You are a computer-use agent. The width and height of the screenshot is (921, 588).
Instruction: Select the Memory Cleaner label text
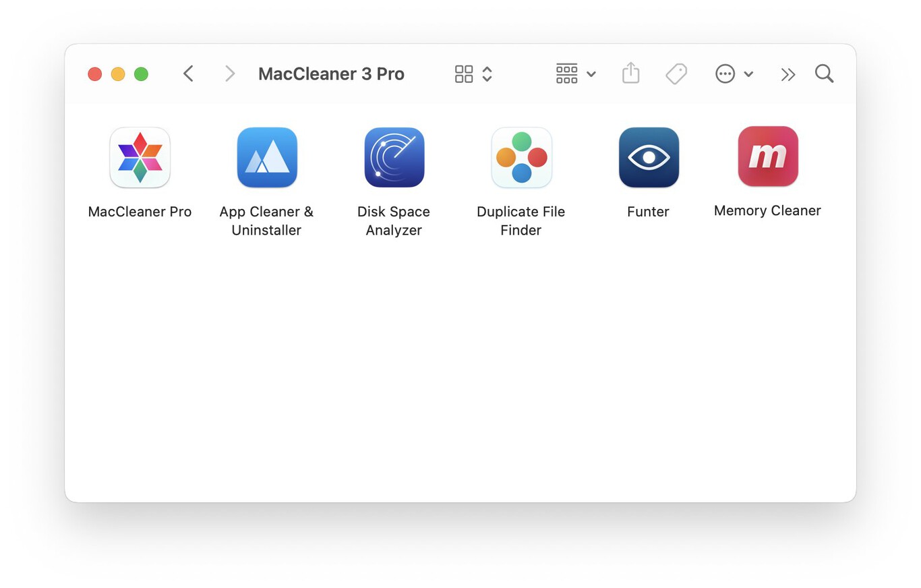click(x=768, y=210)
